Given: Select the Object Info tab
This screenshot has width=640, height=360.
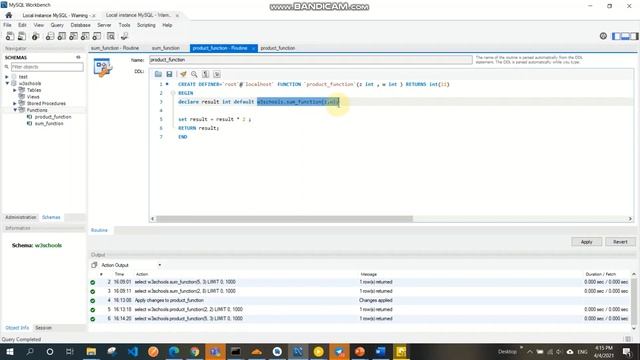Looking at the screenshot, I should click(17, 328).
